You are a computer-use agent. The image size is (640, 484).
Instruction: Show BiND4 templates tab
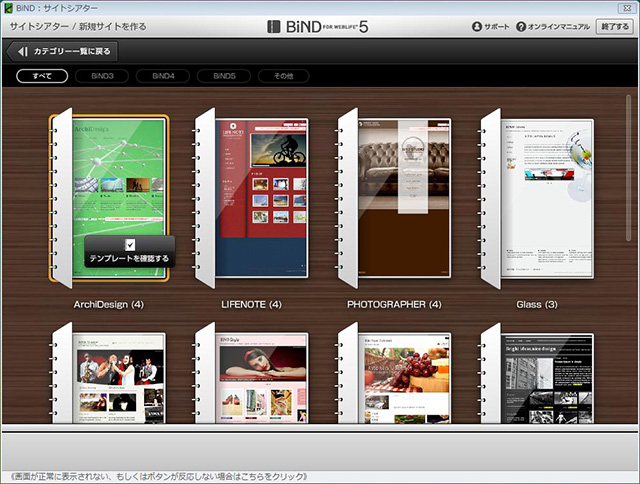[162, 76]
